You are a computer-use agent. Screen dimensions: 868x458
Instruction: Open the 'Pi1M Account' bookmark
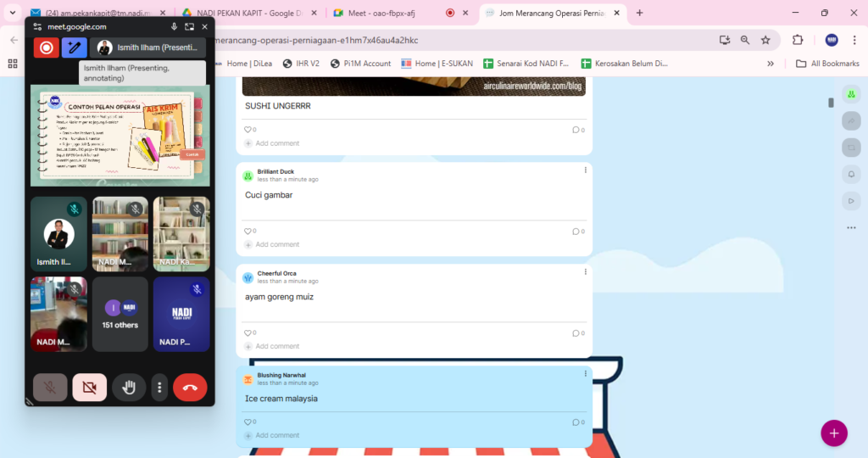tap(360, 64)
